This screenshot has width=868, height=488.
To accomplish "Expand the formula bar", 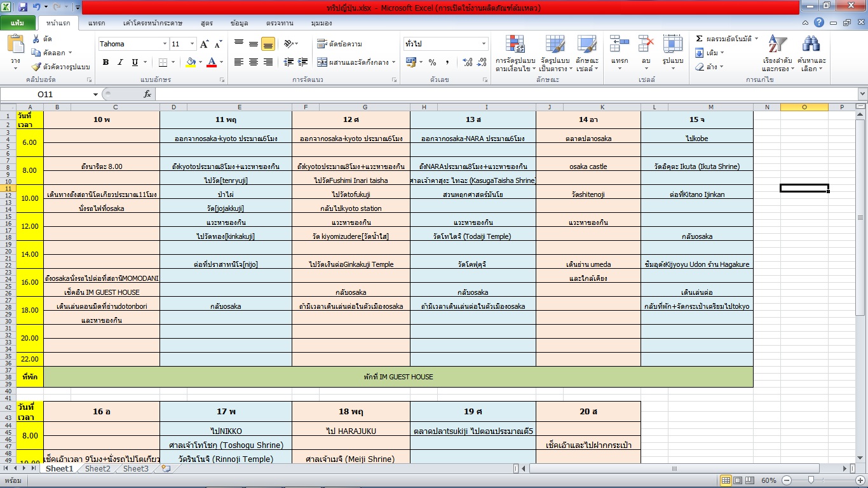I will click(x=862, y=94).
